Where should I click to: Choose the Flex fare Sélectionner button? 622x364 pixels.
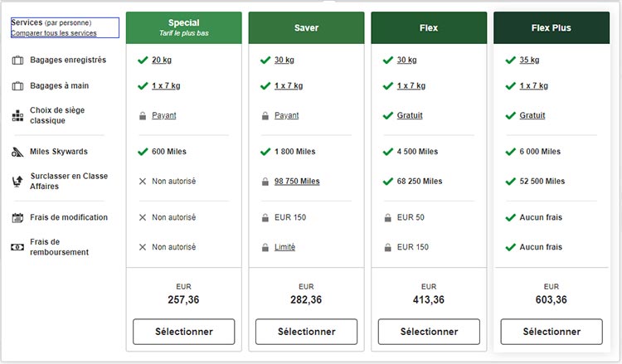coord(429,332)
